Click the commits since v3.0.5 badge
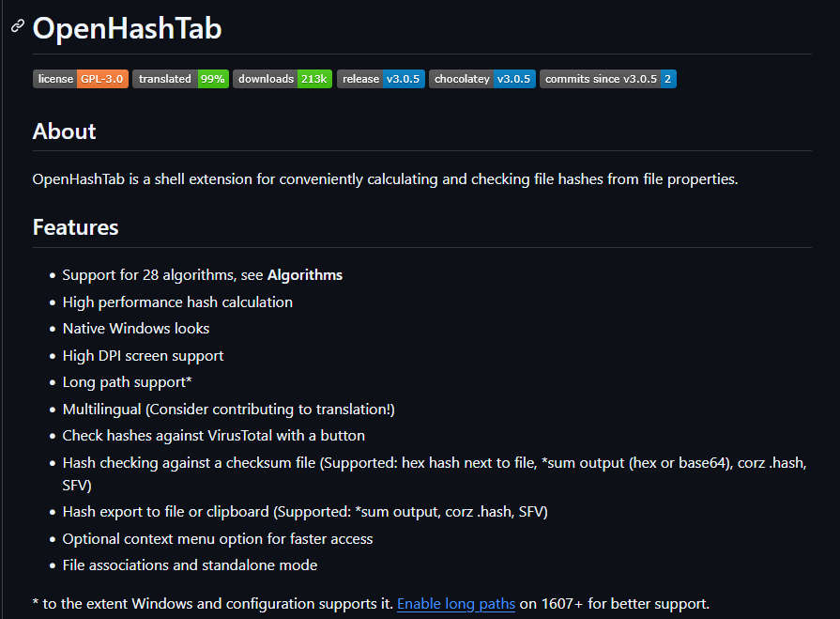This screenshot has height=619, width=840. pos(608,79)
